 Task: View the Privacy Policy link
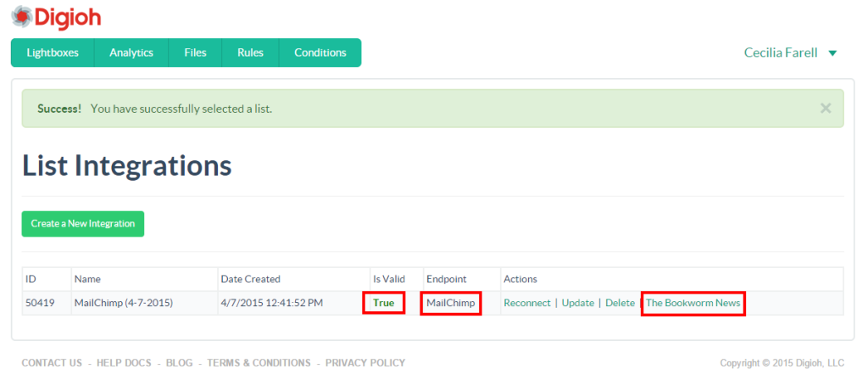365,363
